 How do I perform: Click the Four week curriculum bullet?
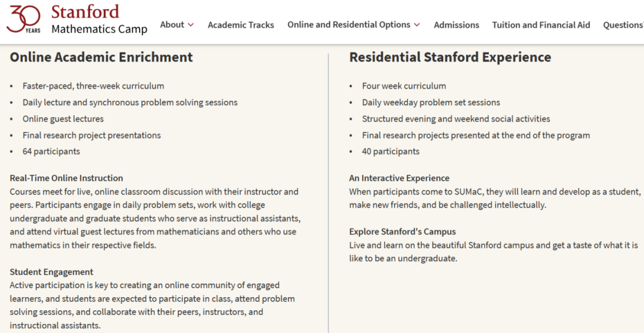(404, 86)
